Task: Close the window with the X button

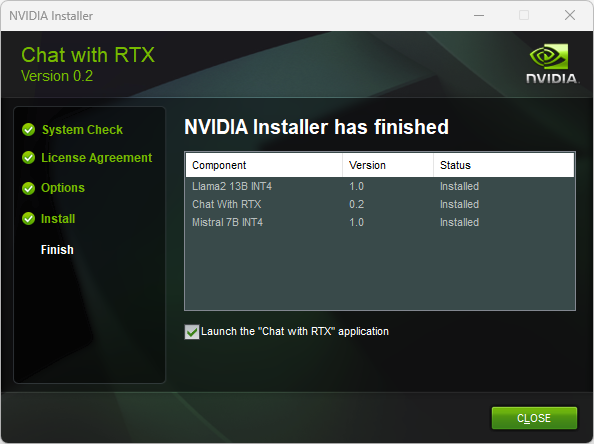Action: tap(570, 16)
